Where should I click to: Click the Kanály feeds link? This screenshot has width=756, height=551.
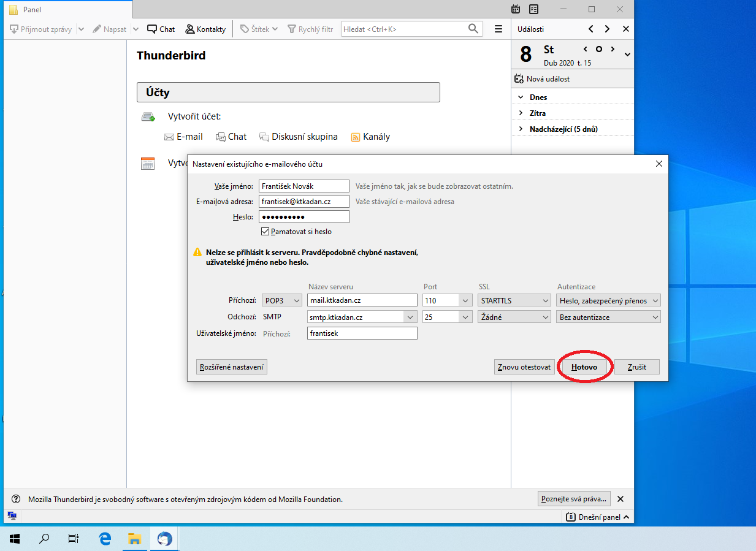point(370,137)
